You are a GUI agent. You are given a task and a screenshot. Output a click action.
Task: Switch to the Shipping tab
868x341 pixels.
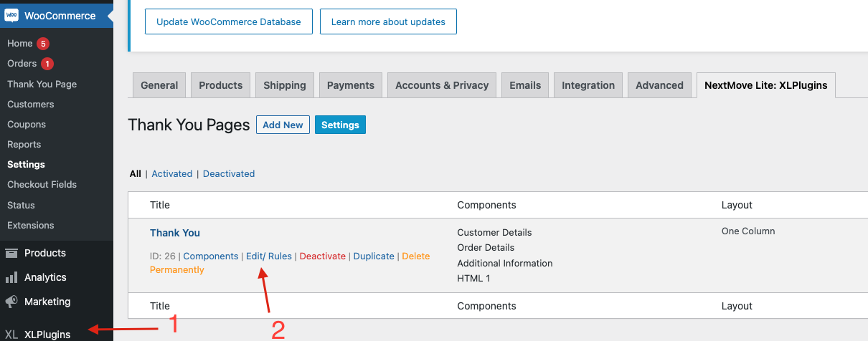[x=284, y=85]
